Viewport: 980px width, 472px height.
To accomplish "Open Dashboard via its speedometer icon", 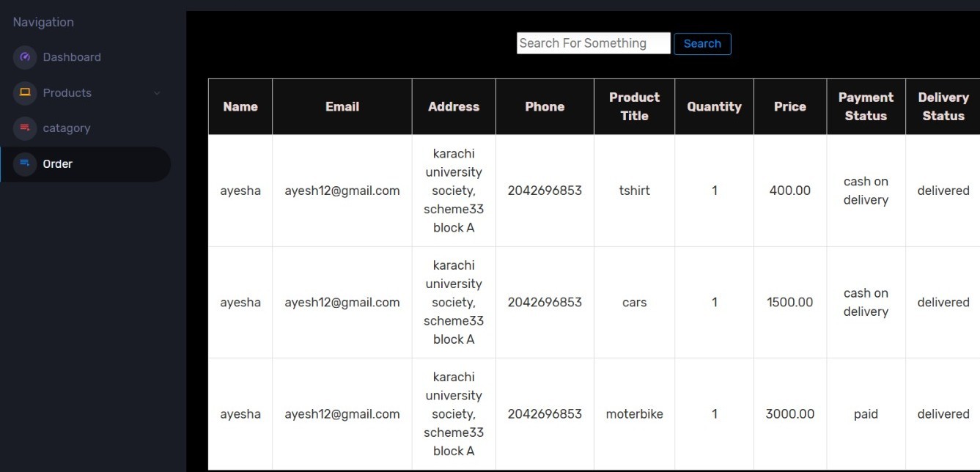I will pos(25,57).
